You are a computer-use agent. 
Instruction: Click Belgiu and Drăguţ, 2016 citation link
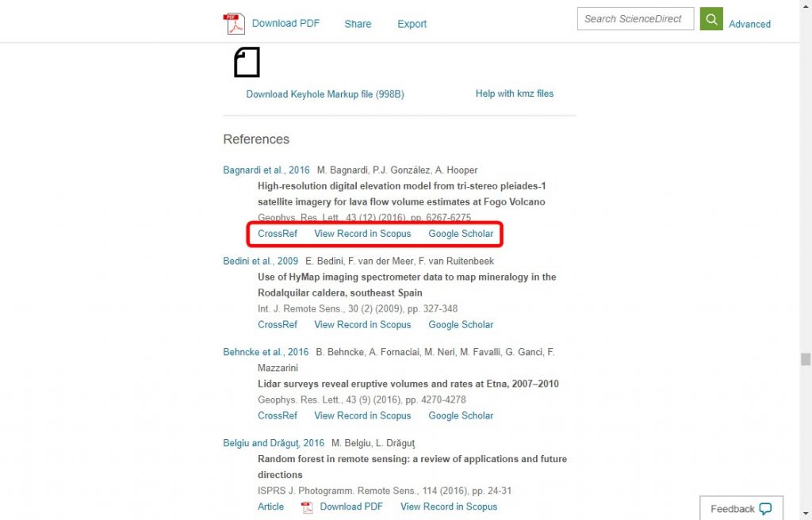pos(274,443)
